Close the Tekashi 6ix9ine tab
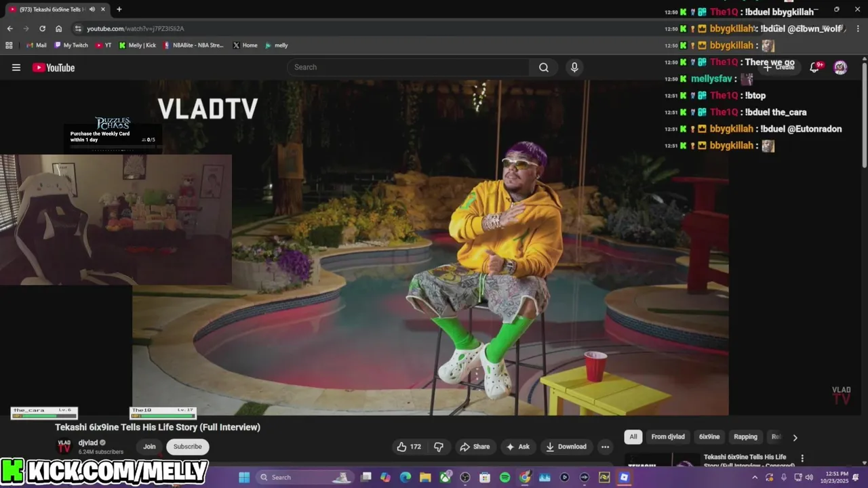 pyautogui.click(x=102, y=9)
